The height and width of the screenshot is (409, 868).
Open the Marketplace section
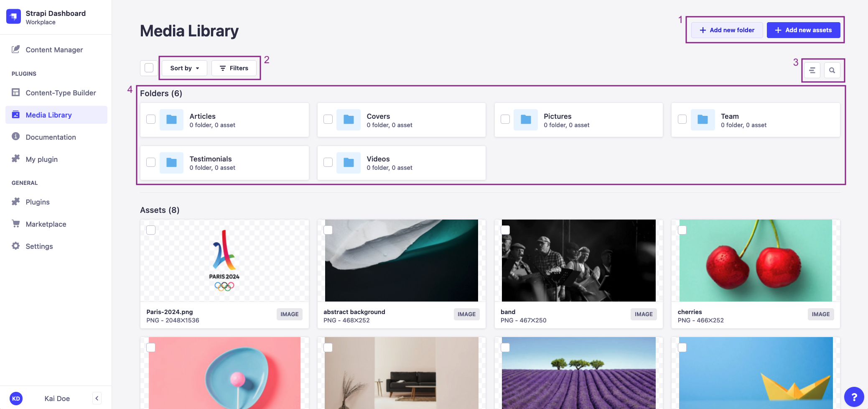(x=46, y=224)
